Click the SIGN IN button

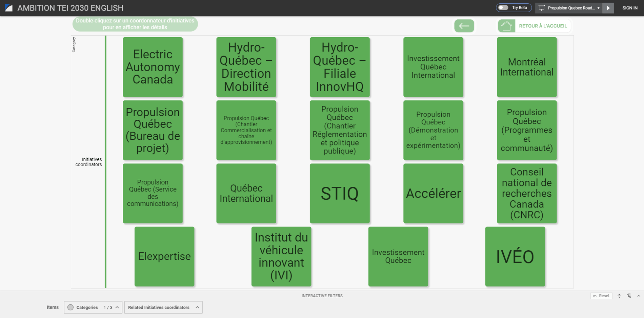630,7
